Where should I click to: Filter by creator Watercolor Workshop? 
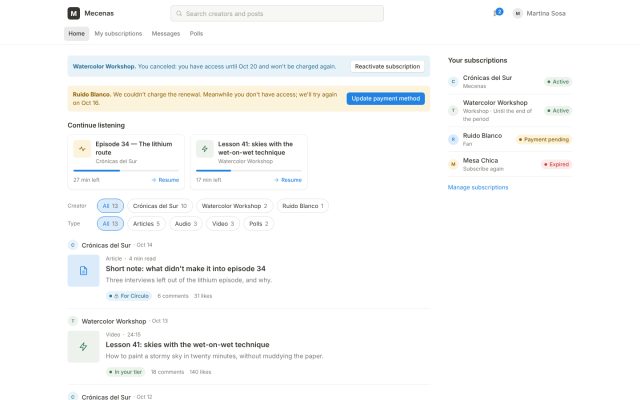pos(234,206)
